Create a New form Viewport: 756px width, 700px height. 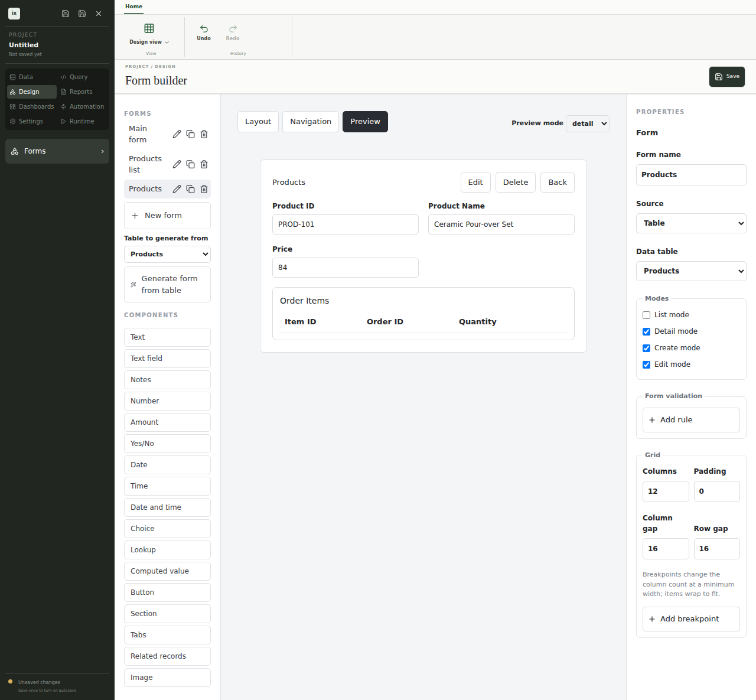click(167, 216)
